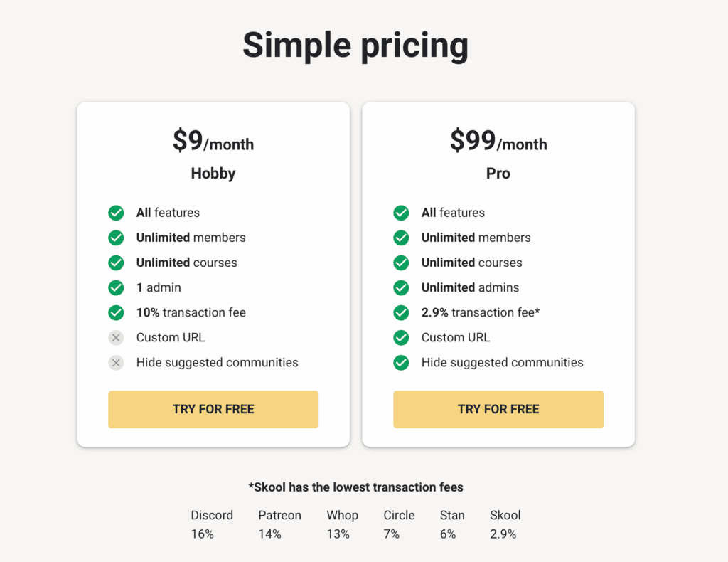Screen dimensions: 728x562
Task: Select the $9/month Hobby price heading
Action: point(213,141)
